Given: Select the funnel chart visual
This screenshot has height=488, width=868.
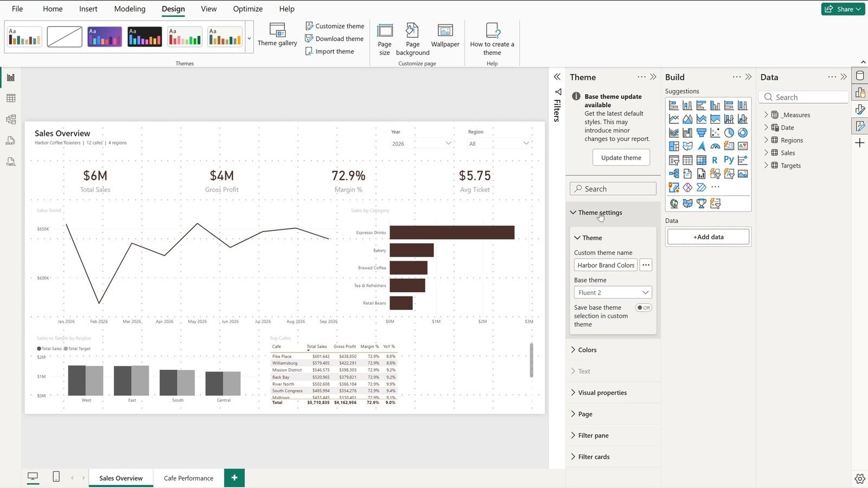Looking at the screenshot, I should coord(701,132).
